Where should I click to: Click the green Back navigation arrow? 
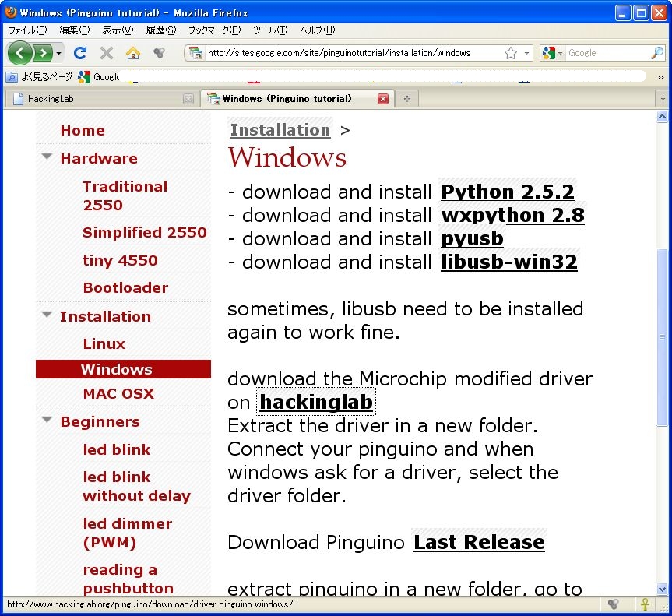pyautogui.click(x=19, y=53)
